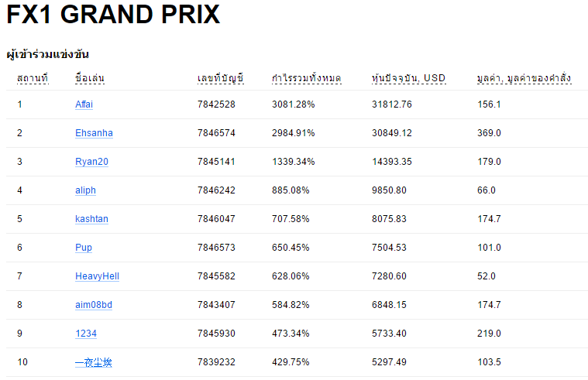Click the 1234 nickname link

click(86, 334)
